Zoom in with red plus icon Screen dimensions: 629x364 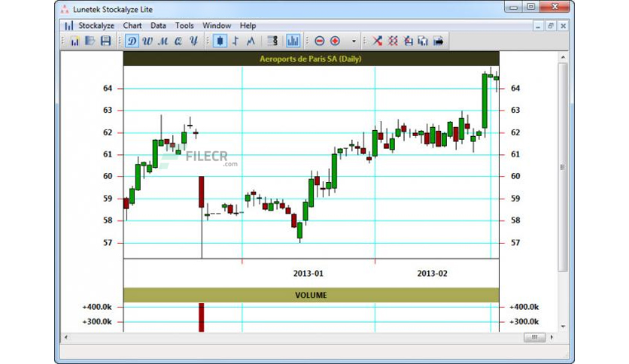coord(335,41)
